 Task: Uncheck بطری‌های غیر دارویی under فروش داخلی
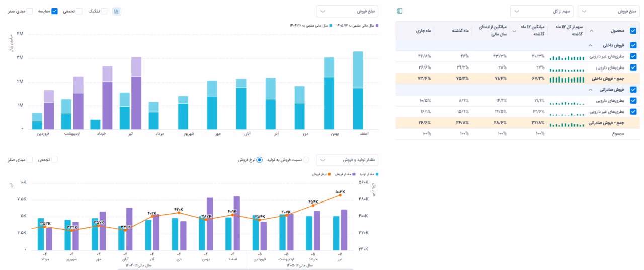633,56
